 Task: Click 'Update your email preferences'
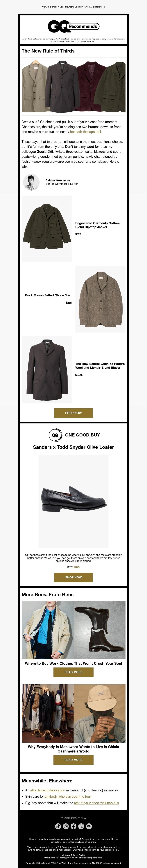point(89,7)
